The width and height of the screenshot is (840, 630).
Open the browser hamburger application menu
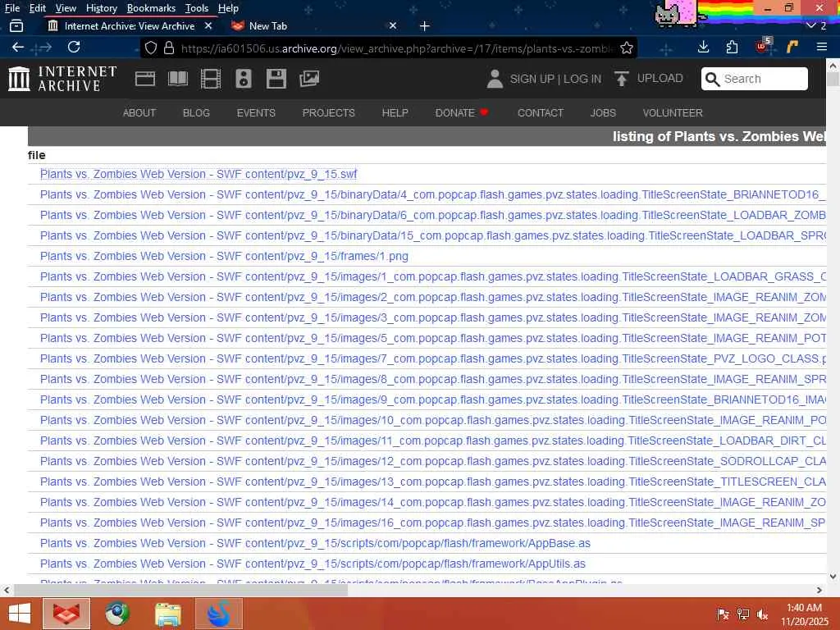[x=821, y=47]
